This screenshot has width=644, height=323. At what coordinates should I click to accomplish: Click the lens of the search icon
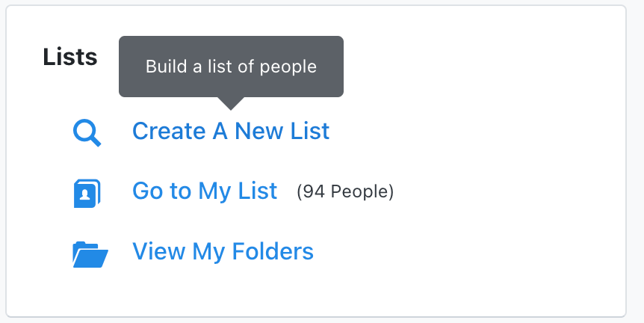coord(84,130)
